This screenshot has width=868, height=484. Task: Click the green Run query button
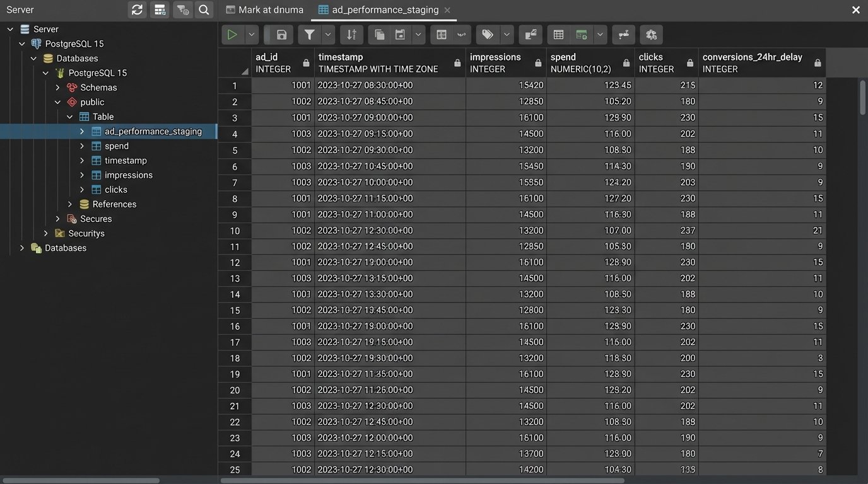232,35
